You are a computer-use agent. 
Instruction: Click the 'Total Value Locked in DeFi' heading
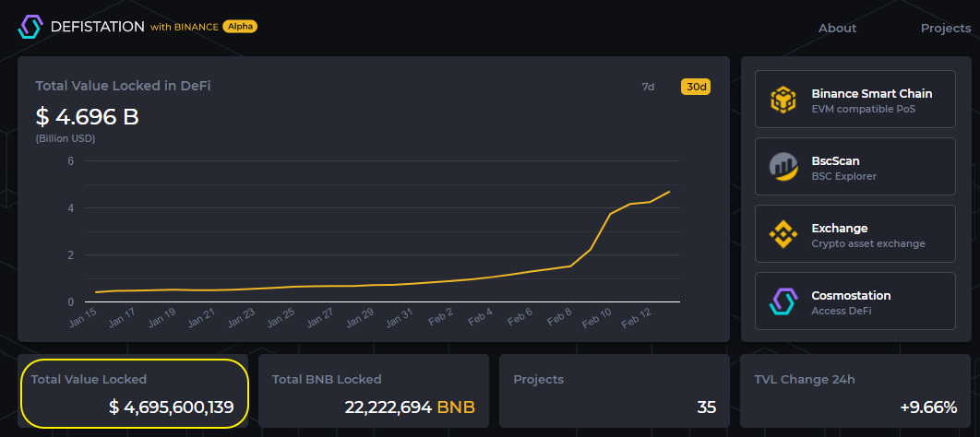tap(123, 86)
